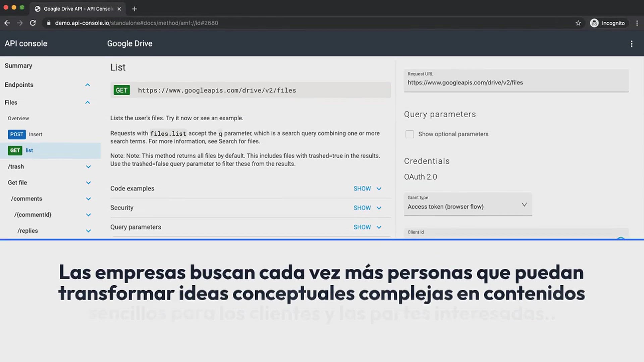Click the endpoint URL https://www.googleapis.com/drive/v2/files

[217, 90]
